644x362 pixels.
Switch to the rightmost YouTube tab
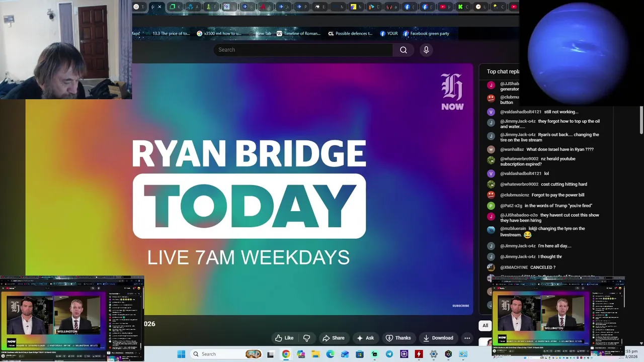coord(513,7)
